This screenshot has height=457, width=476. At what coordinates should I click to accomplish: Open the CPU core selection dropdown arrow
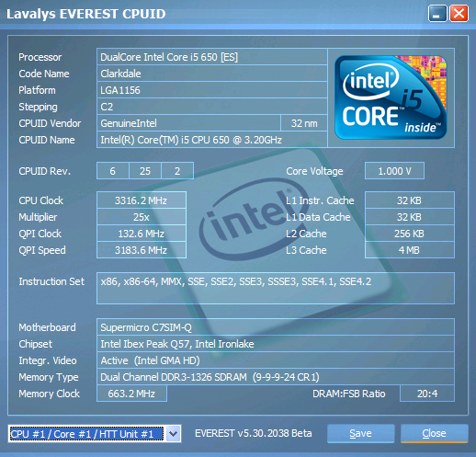(x=173, y=434)
